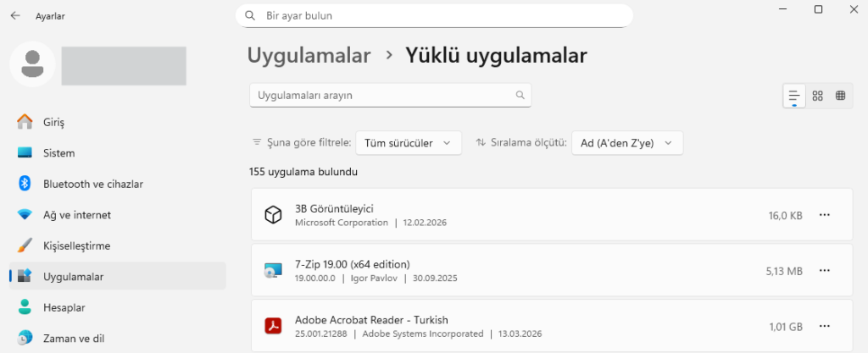Open more options for 7-Zip 19.00
This screenshot has height=353, width=868.
tap(824, 270)
